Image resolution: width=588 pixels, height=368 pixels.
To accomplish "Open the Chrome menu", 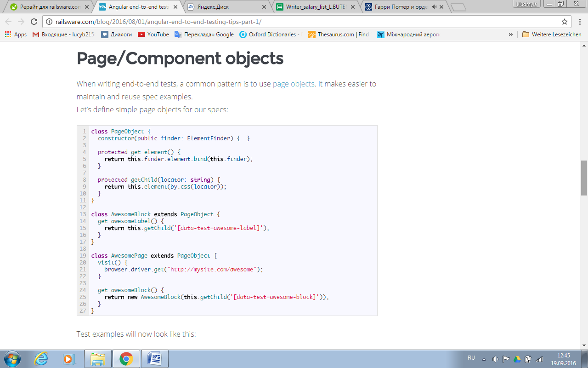I will coord(580,22).
